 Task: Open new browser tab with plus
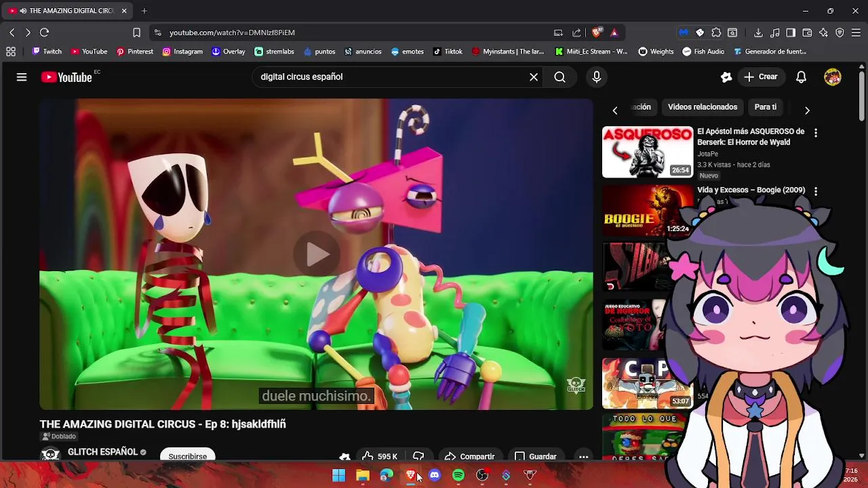[144, 11]
